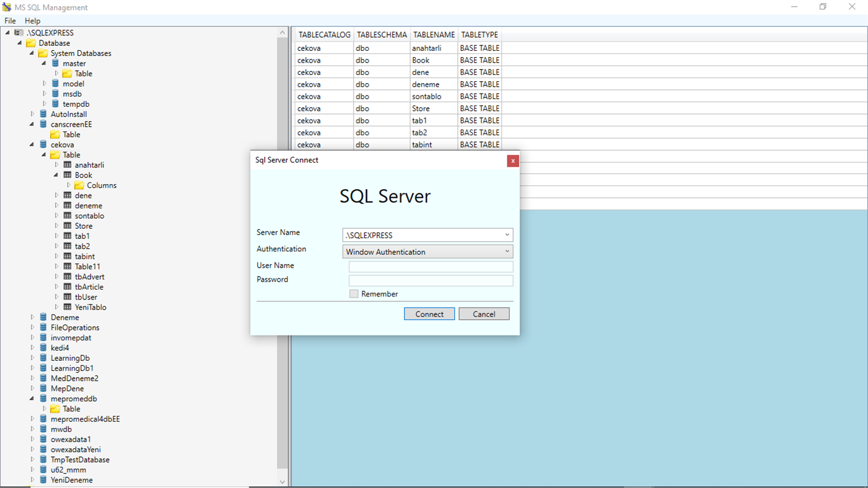Click the mepromeddb database icon
Image resolution: width=868 pixels, height=488 pixels.
point(43,399)
